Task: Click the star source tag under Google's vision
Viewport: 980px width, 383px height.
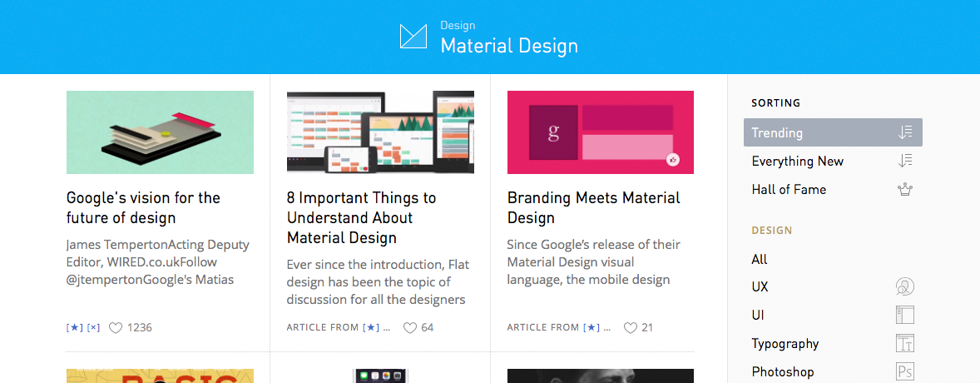Action: click(74, 327)
